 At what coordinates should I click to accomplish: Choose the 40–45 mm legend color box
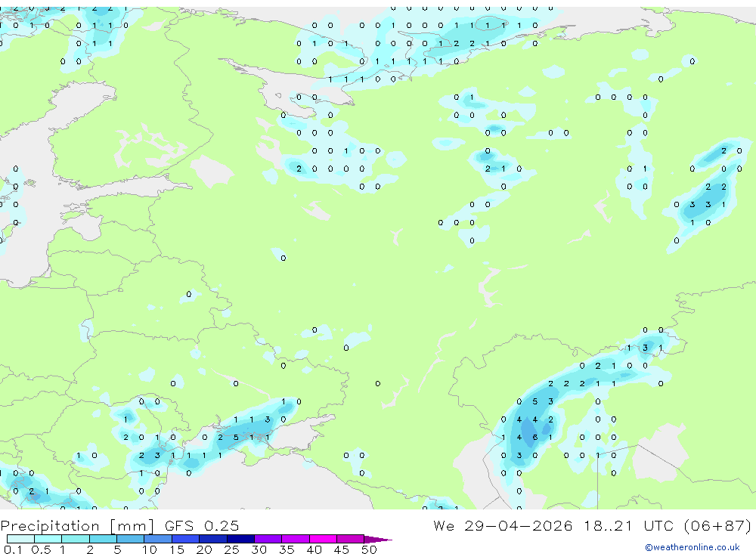click(x=323, y=539)
